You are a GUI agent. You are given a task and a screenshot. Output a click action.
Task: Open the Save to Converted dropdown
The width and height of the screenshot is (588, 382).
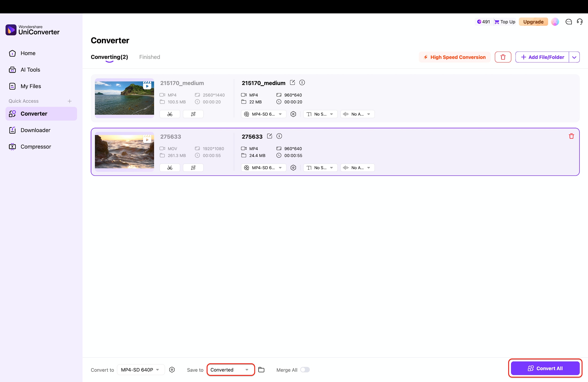click(230, 369)
